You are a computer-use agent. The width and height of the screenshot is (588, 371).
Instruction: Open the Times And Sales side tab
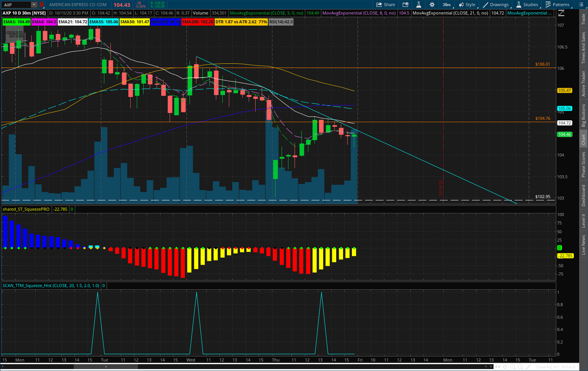[583, 47]
